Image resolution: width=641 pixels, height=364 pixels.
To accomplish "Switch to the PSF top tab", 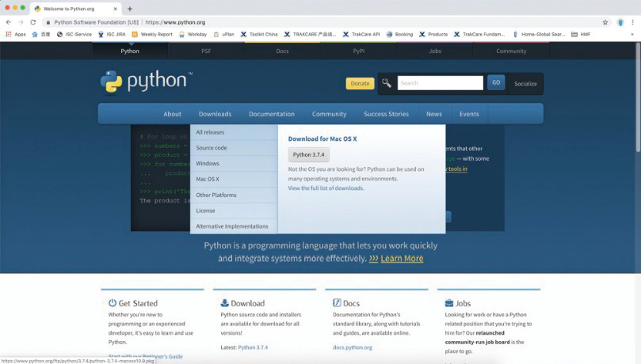I will pos(206,51).
